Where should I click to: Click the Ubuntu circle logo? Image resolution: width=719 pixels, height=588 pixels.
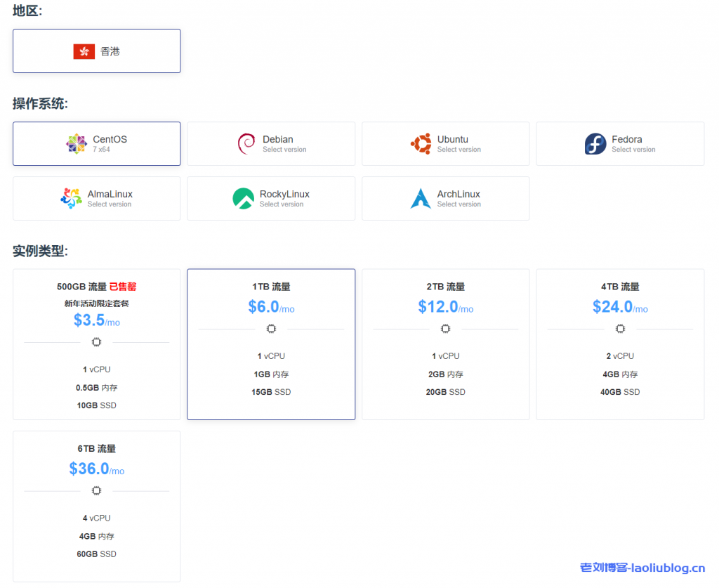coord(421,144)
